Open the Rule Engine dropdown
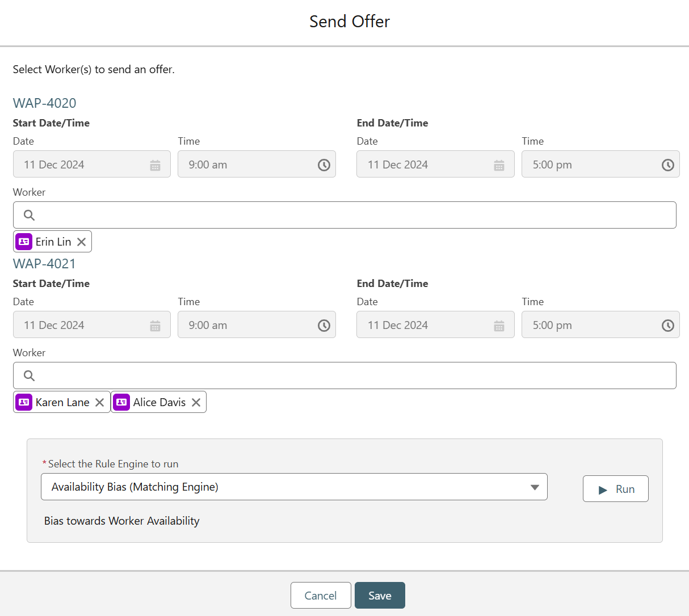689x616 pixels. point(534,487)
